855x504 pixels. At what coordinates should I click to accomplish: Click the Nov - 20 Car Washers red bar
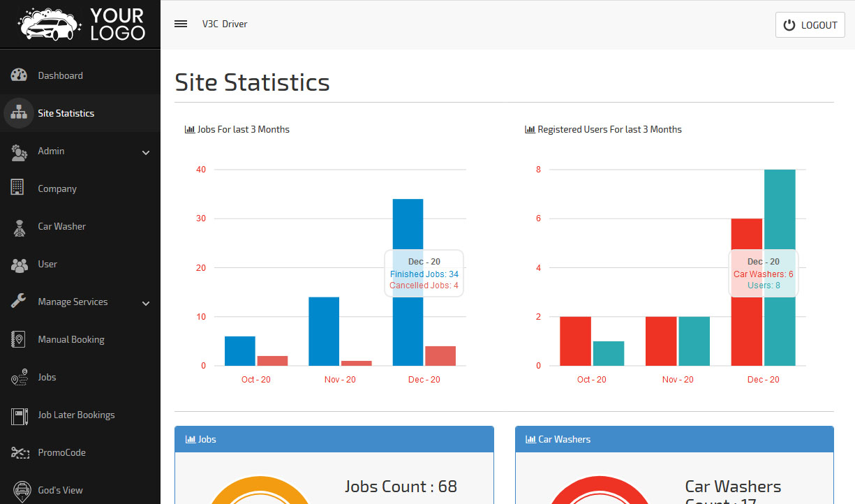[x=661, y=341]
